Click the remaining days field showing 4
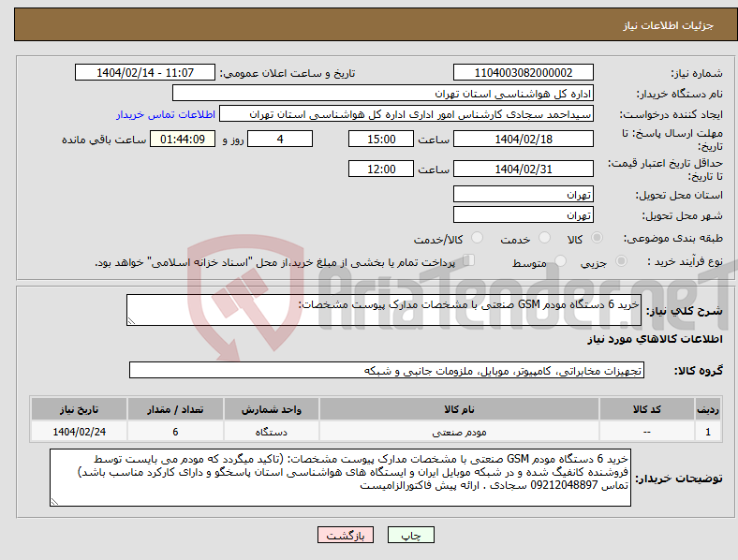The image size is (738, 560). pos(280,139)
